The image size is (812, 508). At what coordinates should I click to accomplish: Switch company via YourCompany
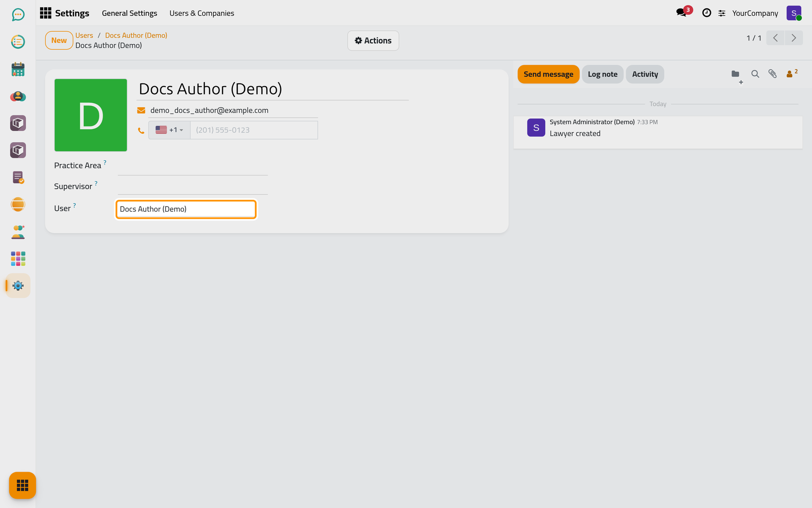(755, 13)
